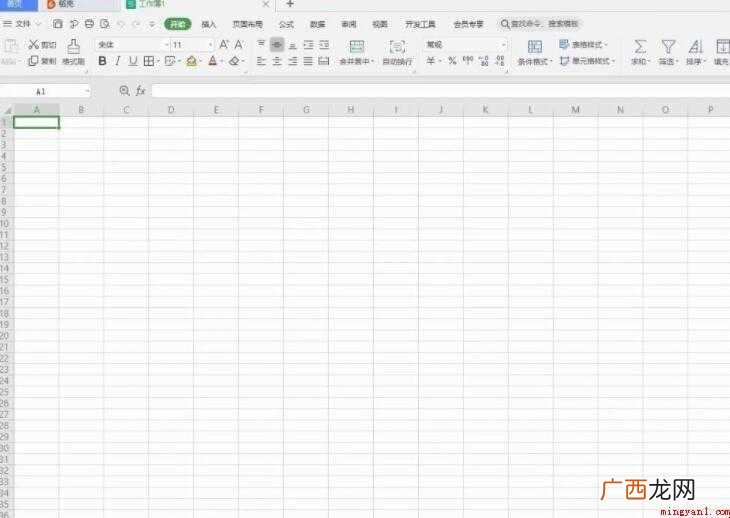
Task: Open the font name dropdown
Action: pyautogui.click(x=166, y=45)
